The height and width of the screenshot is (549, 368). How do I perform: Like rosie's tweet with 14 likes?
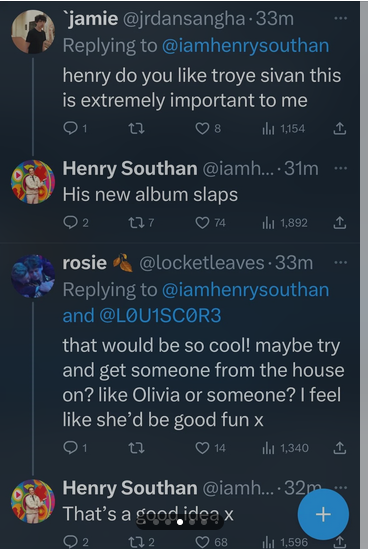point(211,448)
